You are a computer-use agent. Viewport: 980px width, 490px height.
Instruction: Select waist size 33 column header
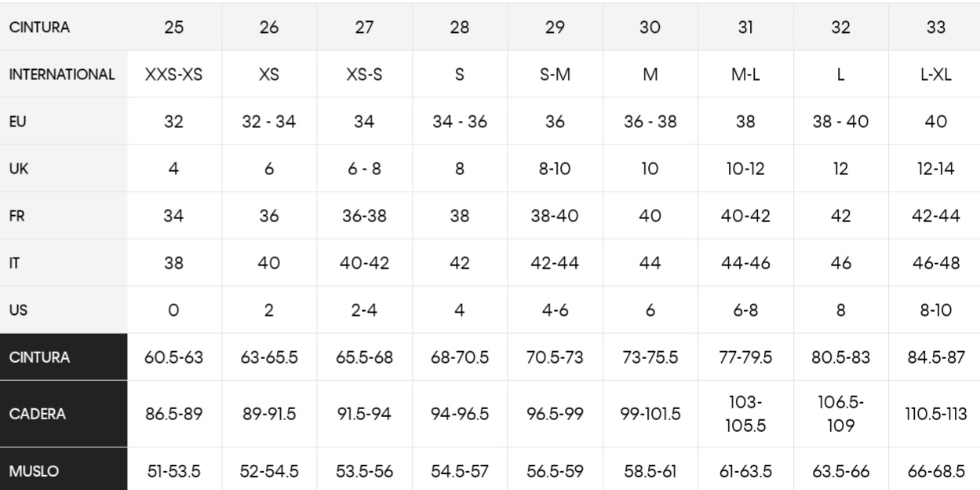pyautogui.click(x=935, y=27)
